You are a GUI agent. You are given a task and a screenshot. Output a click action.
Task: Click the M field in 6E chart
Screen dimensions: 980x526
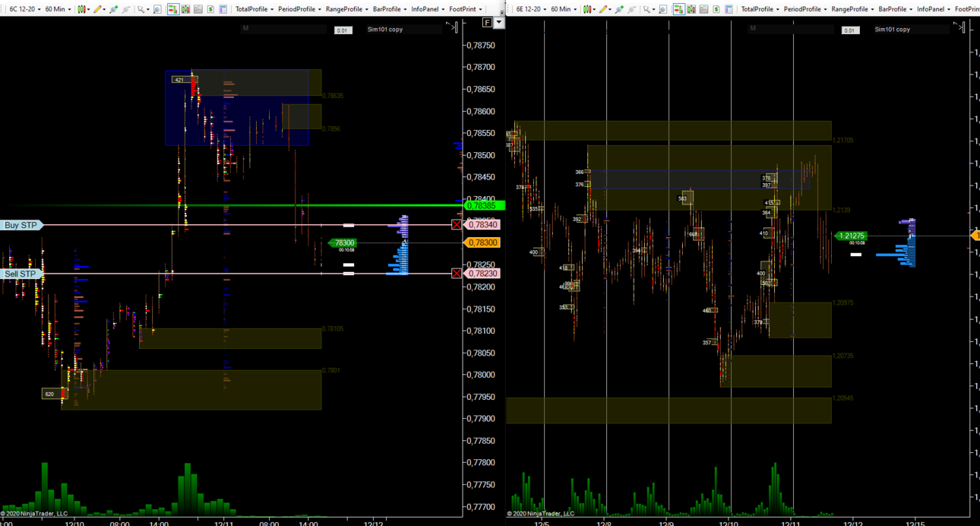(x=790, y=29)
